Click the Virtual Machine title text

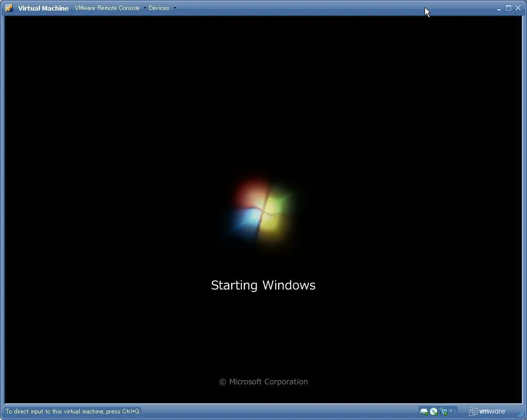click(x=43, y=8)
